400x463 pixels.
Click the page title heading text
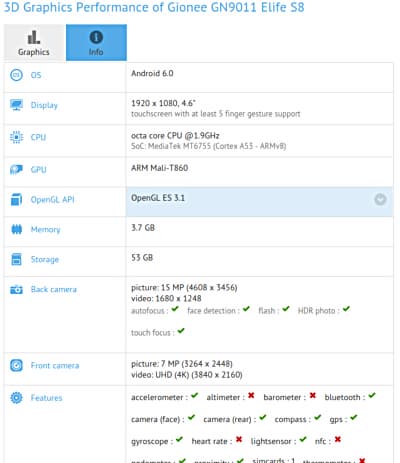pyautogui.click(x=154, y=7)
